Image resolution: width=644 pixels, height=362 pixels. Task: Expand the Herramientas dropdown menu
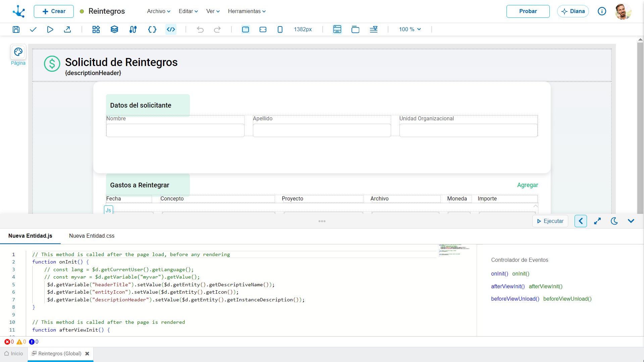pyautogui.click(x=247, y=11)
